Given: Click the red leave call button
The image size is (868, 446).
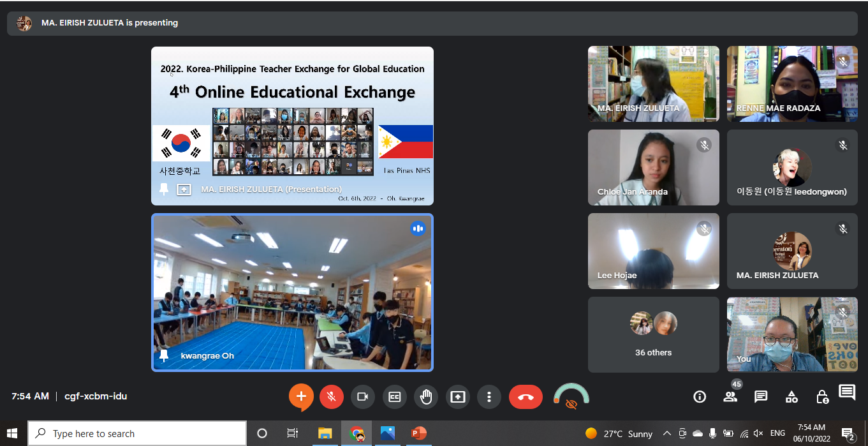Looking at the screenshot, I should point(526,397).
